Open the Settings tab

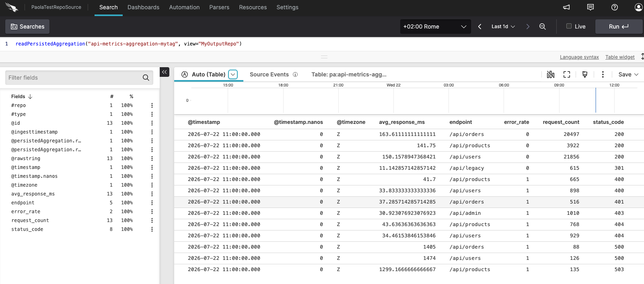pyautogui.click(x=288, y=7)
